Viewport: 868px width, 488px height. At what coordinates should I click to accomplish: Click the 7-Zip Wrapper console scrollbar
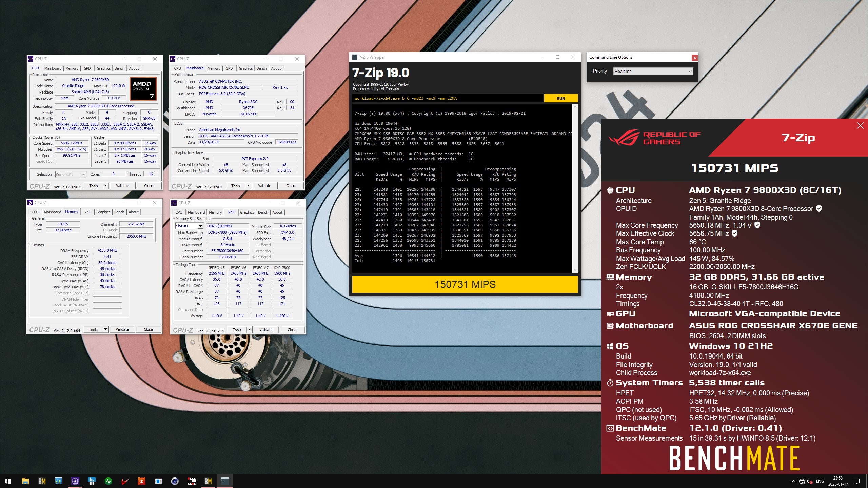pos(575,188)
